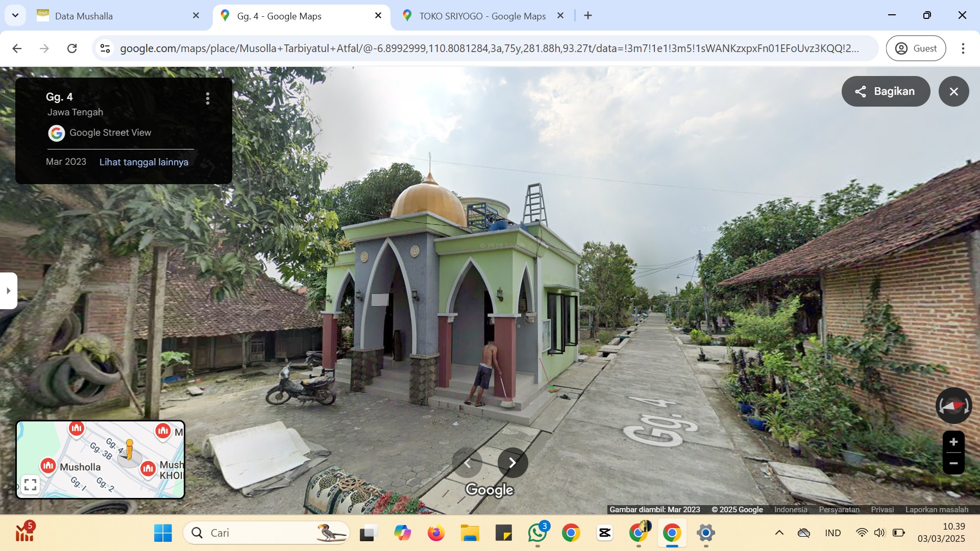Expand the collapsed side panel arrow

[8, 291]
